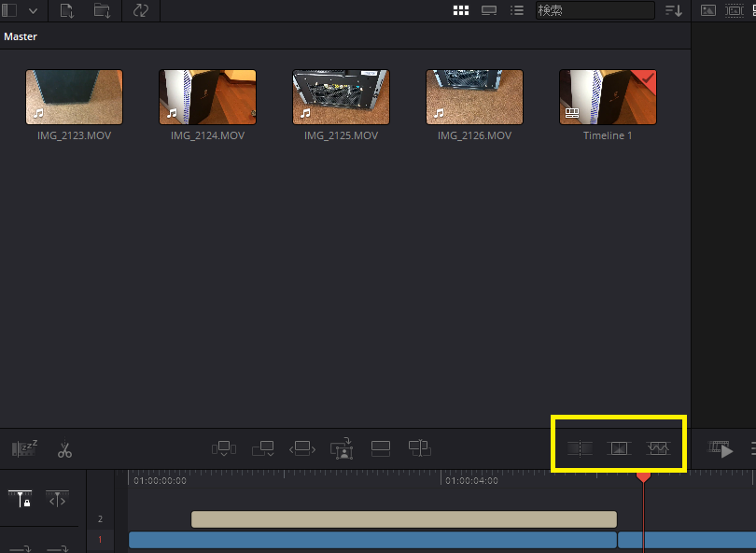The image size is (756, 553).
Task: Select the IMG_2124.MOV clip thumbnail
Action: 208,97
